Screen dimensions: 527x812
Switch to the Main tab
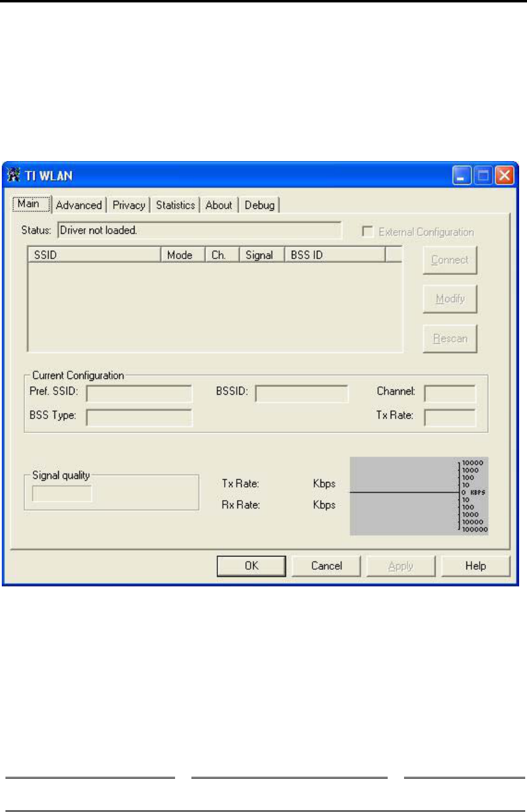tap(30, 204)
